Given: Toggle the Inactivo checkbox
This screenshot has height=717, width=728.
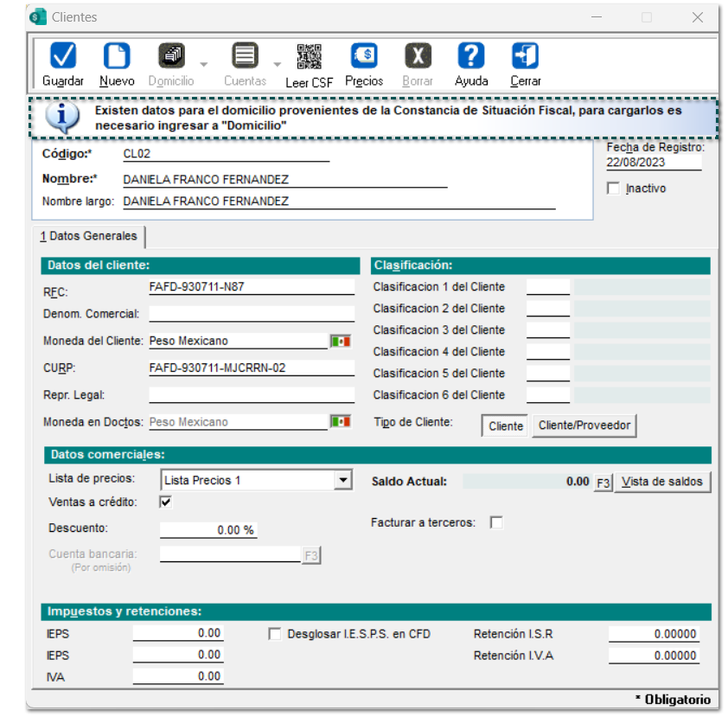Looking at the screenshot, I should [613, 188].
